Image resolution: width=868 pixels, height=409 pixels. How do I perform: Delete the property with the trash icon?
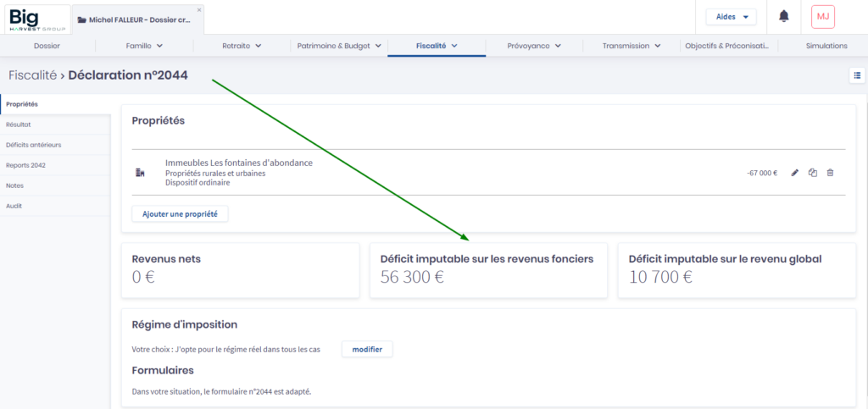pyautogui.click(x=830, y=173)
